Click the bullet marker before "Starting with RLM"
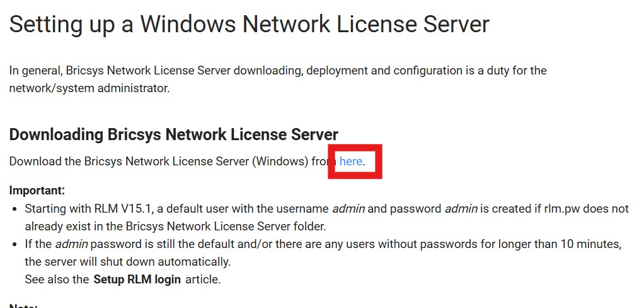 [x=14, y=210]
